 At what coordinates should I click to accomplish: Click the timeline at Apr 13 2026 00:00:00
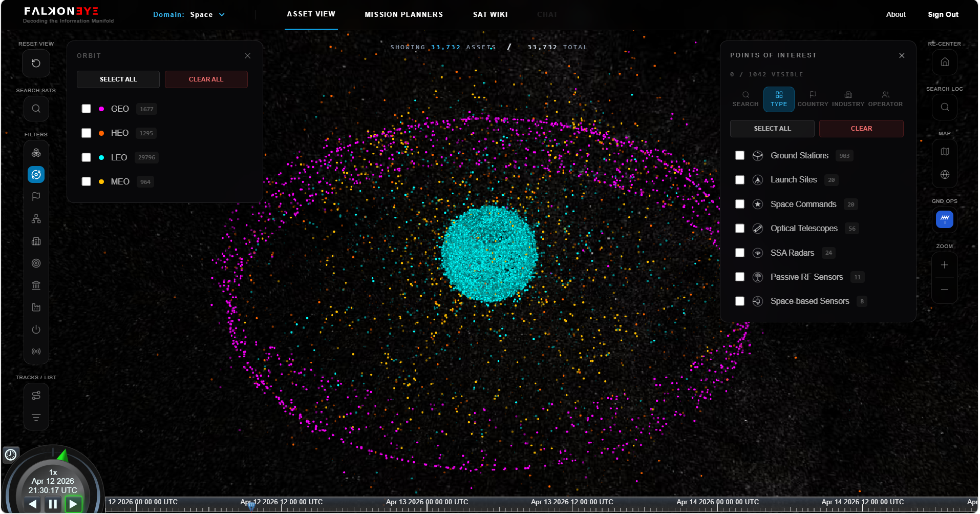(x=427, y=502)
